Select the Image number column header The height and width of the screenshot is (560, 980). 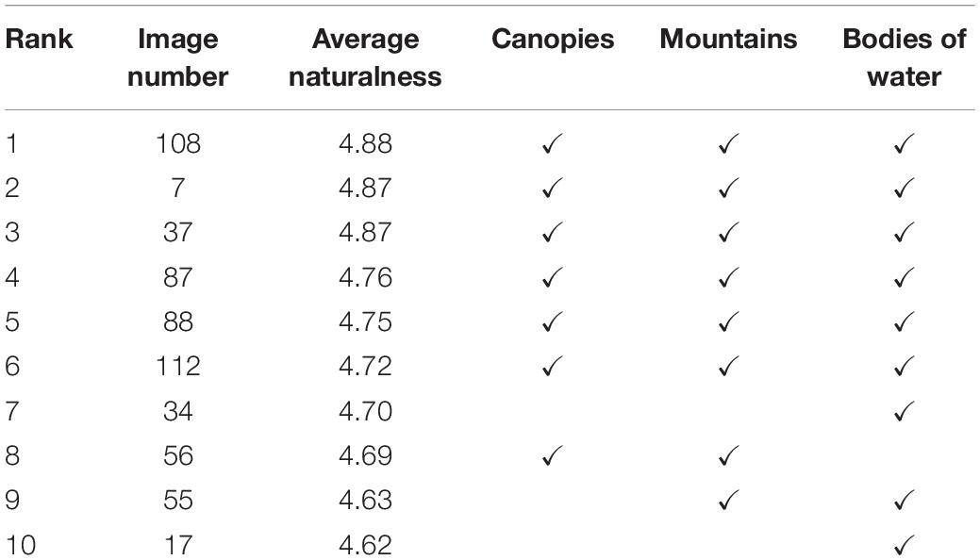(178, 58)
